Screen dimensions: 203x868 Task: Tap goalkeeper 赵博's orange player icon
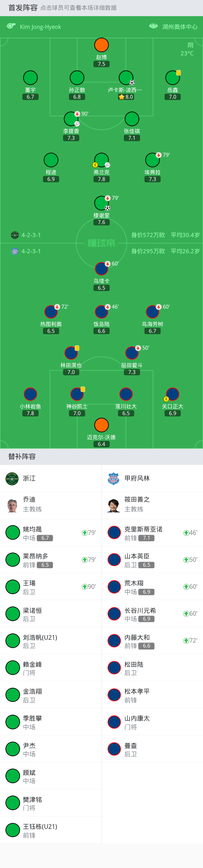tap(101, 45)
